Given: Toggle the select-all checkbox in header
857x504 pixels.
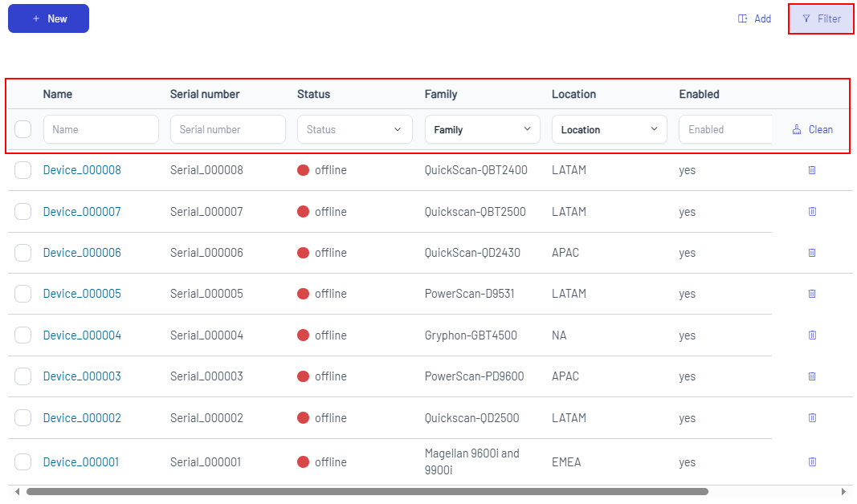Looking at the screenshot, I should (x=23, y=129).
